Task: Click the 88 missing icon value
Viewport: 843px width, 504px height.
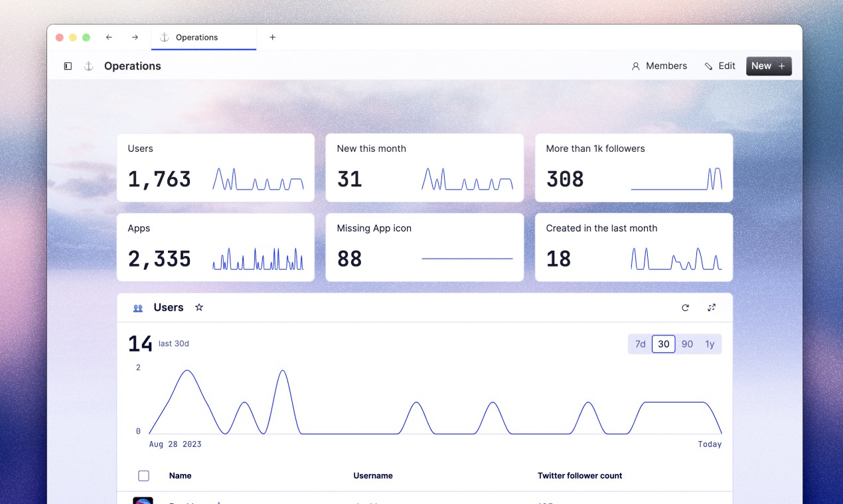Action: [x=349, y=259]
